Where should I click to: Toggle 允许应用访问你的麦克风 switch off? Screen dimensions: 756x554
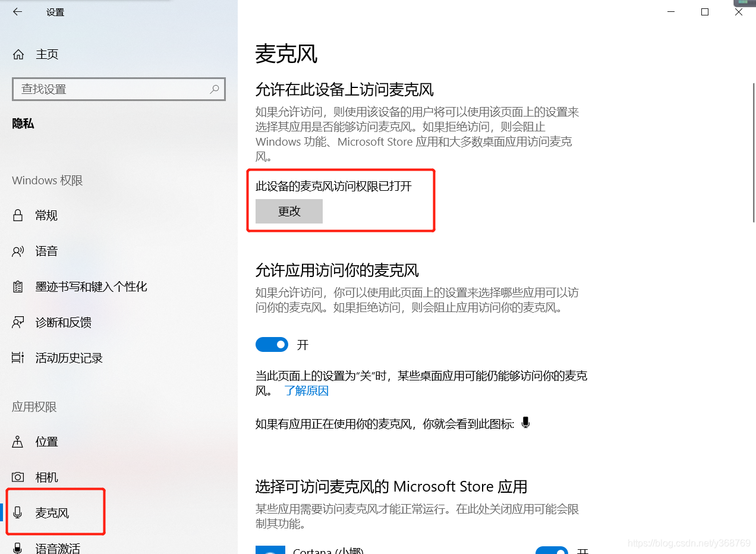[x=272, y=344]
